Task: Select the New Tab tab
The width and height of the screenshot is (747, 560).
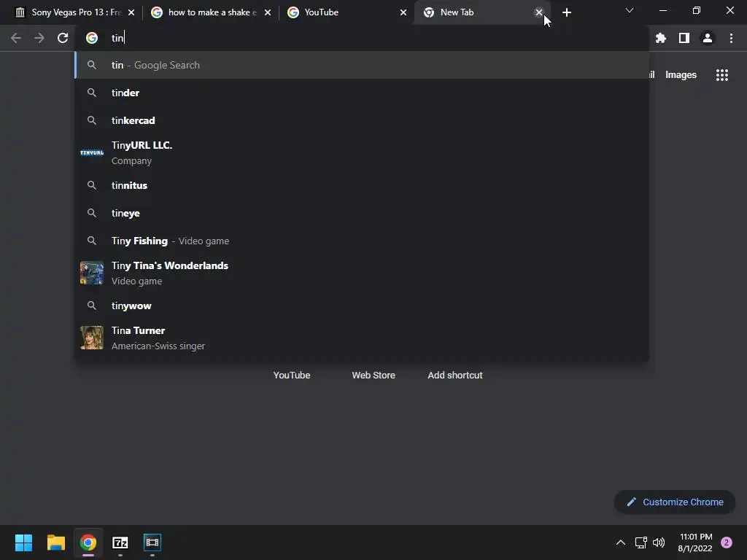Action: point(482,12)
